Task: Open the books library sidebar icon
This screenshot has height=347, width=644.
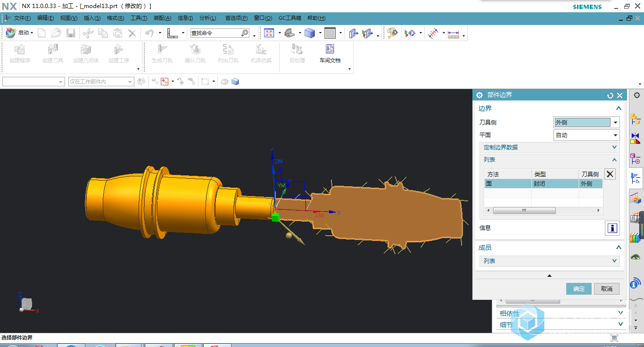Action: pyautogui.click(x=636, y=238)
